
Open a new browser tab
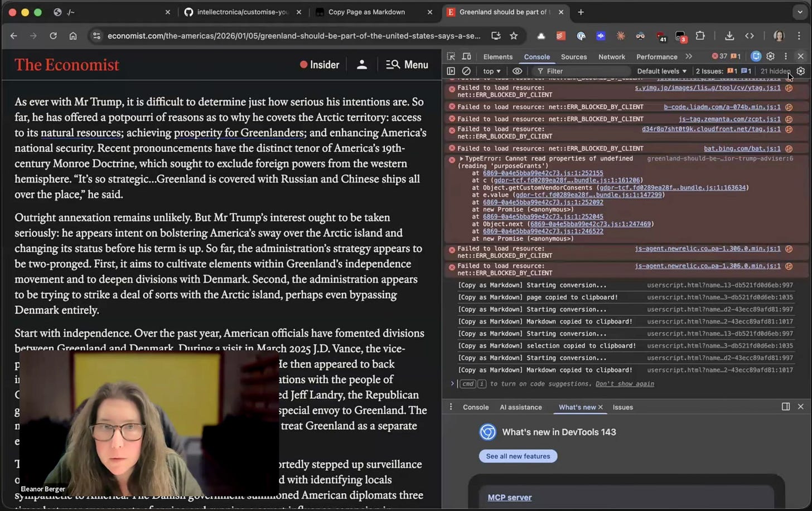(581, 12)
